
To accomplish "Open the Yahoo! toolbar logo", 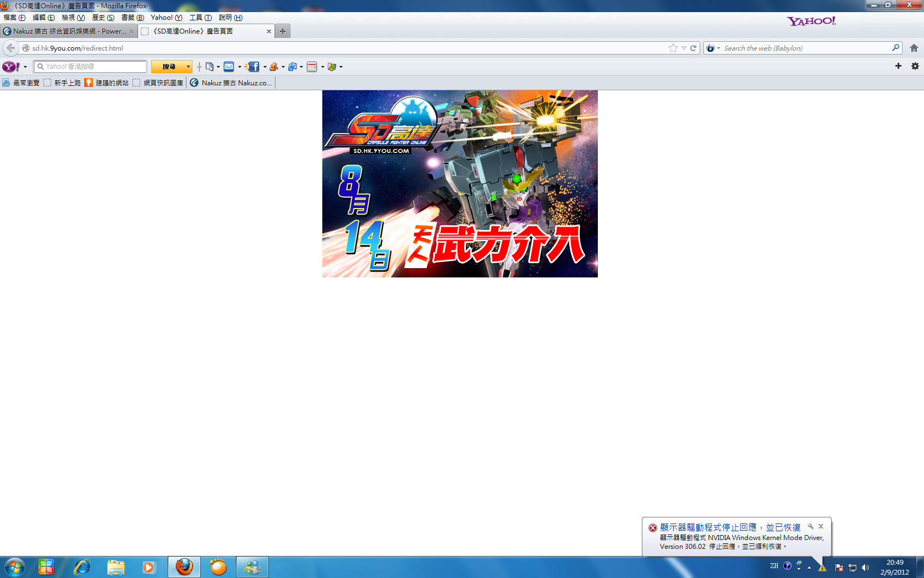I will (x=11, y=67).
